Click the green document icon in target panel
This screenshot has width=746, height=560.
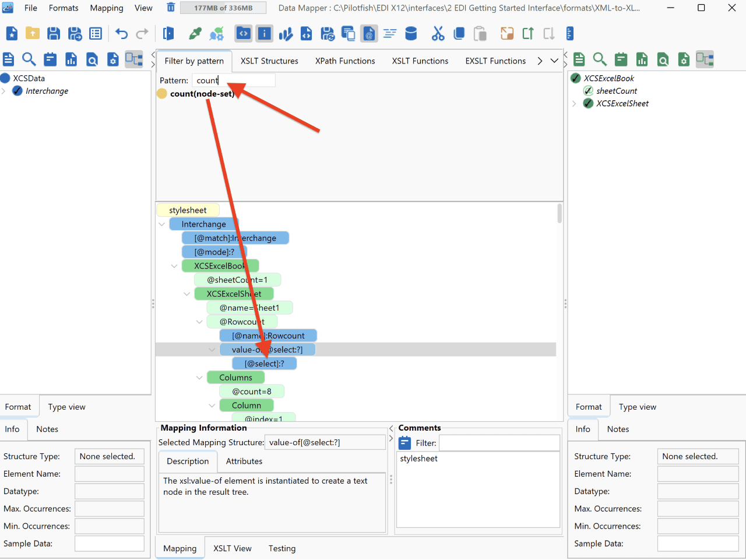pos(579,59)
